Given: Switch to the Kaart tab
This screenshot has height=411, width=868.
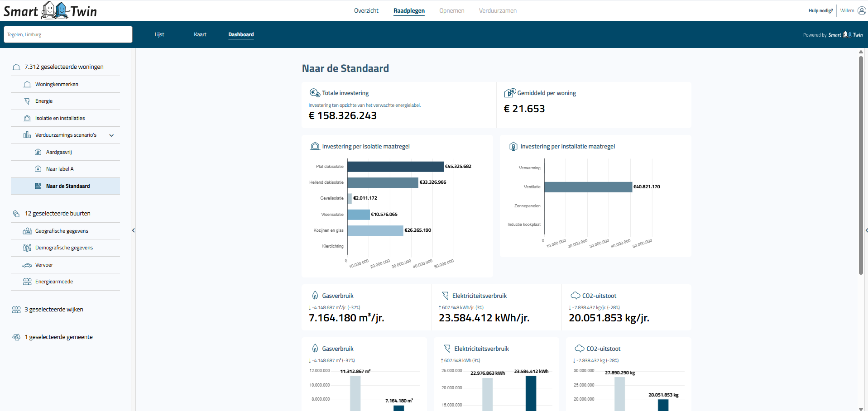Looking at the screenshot, I should 200,34.
